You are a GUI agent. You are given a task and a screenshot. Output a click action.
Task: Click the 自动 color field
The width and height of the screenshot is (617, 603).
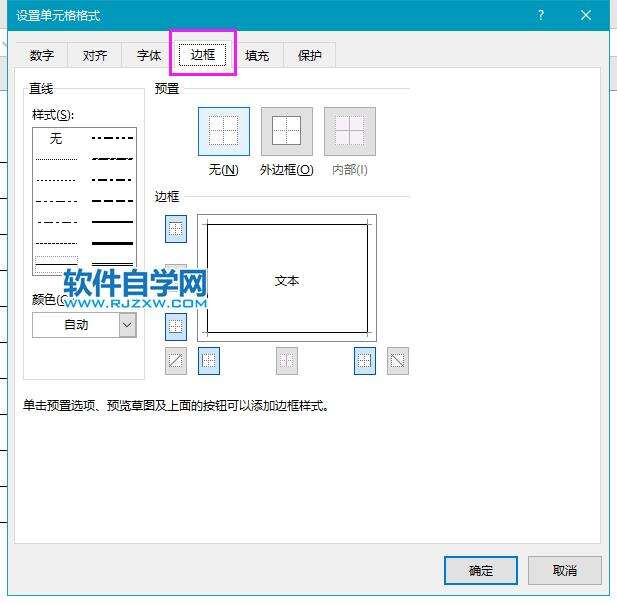click(x=76, y=325)
